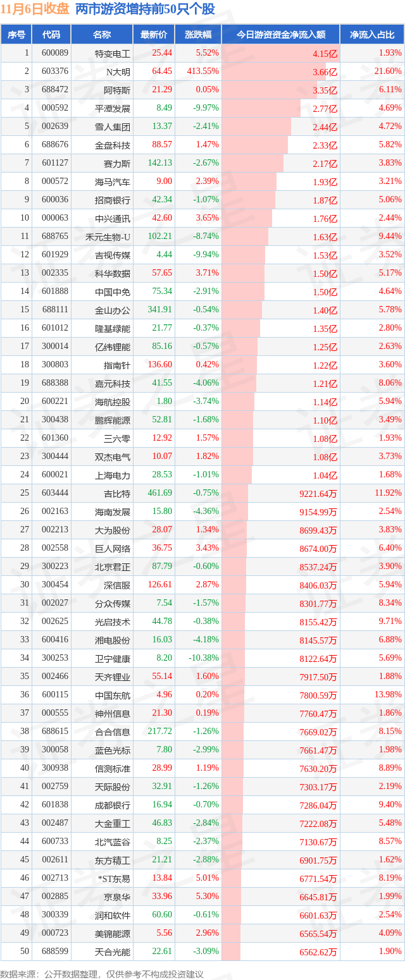Click stock name 神州信息
The image size is (405, 980).
point(113,714)
